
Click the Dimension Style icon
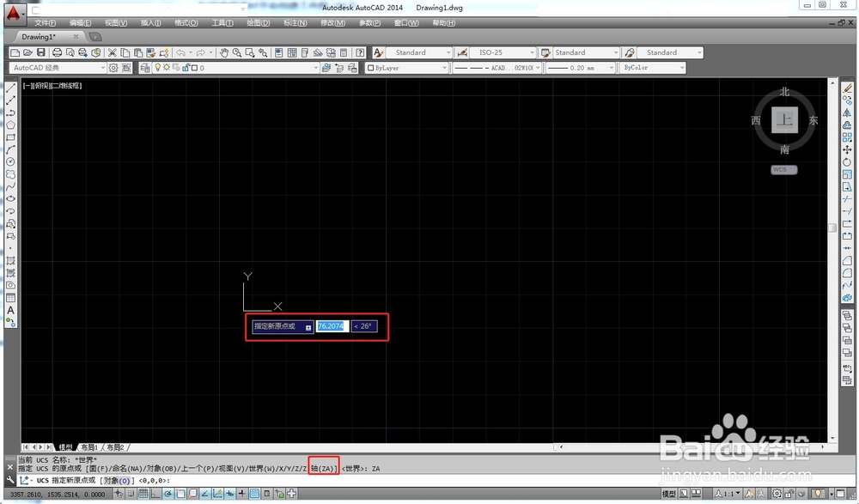(x=462, y=52)
